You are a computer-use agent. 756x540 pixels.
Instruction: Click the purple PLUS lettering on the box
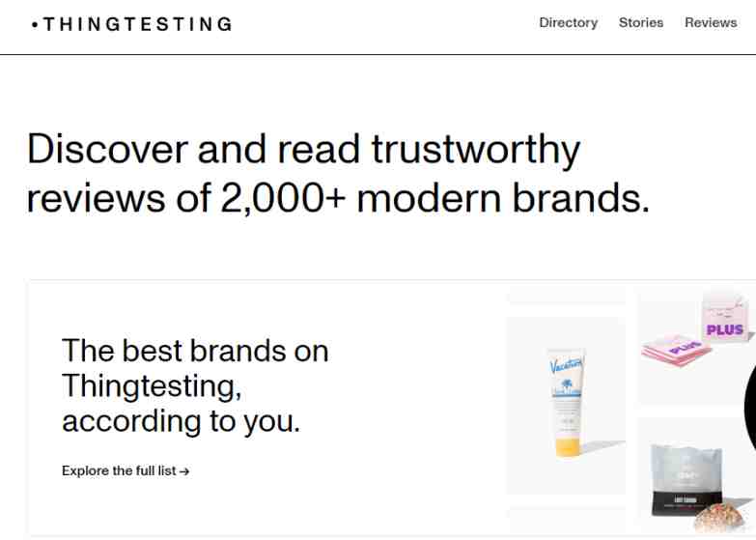(725, 330)
